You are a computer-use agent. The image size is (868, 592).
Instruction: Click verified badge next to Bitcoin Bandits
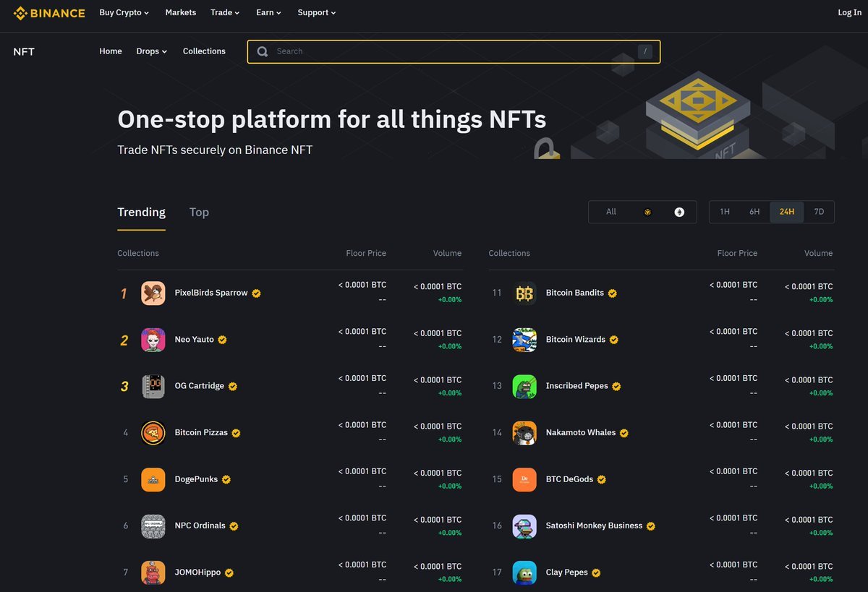(612, 293)
